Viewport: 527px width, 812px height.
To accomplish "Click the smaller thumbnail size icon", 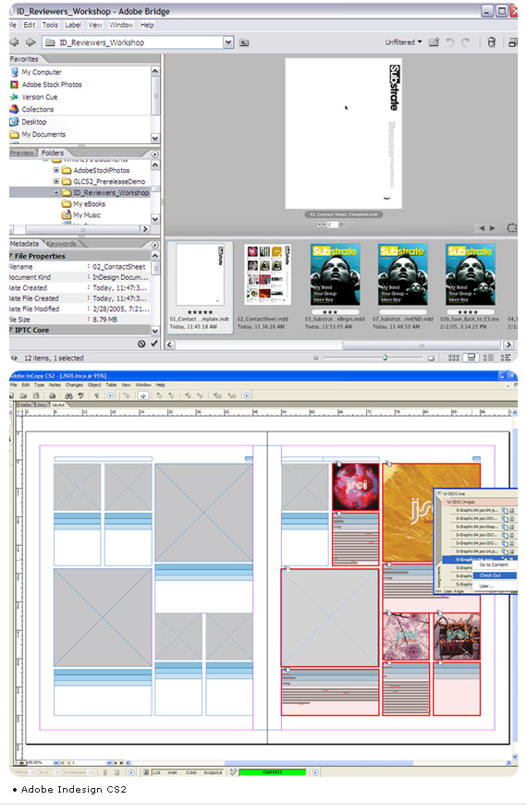I will (315, 358).
